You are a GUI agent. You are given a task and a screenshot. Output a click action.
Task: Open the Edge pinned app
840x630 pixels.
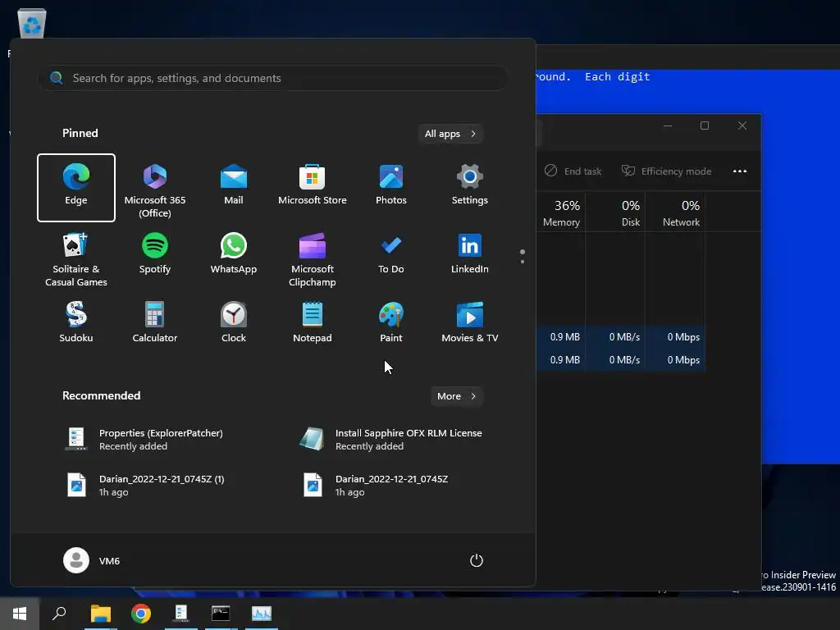point(76,188)
